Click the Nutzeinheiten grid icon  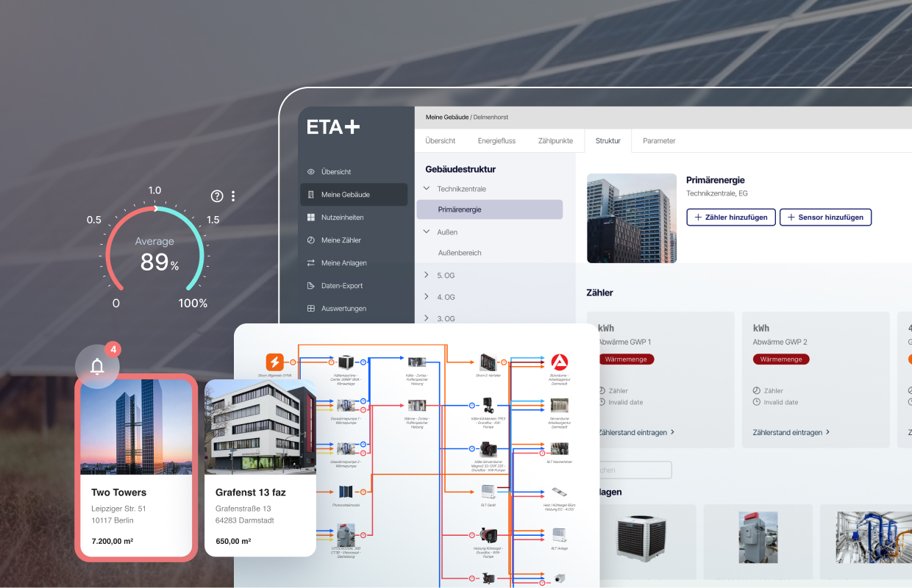(x=311, y=218)
